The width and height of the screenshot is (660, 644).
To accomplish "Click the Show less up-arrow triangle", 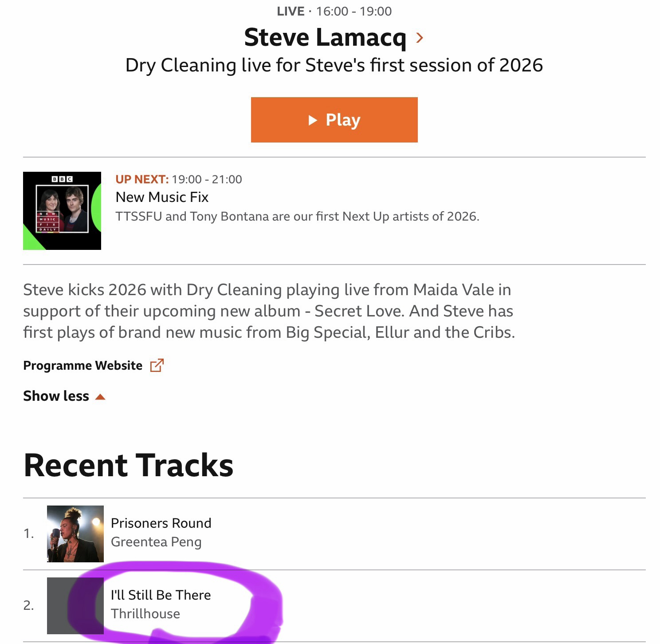I will click(100, 397).
